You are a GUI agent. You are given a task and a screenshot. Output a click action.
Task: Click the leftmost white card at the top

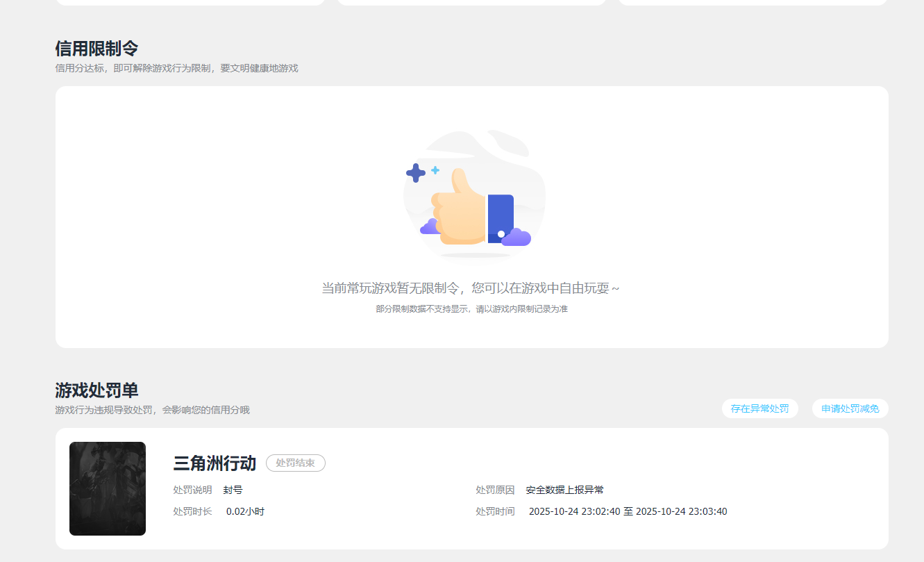[x=190, y=1]
